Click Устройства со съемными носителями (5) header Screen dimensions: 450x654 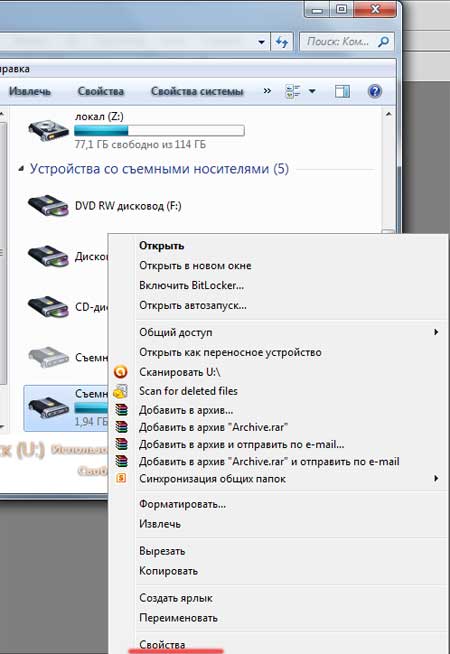pyautogui.click(x=159, y=169)
